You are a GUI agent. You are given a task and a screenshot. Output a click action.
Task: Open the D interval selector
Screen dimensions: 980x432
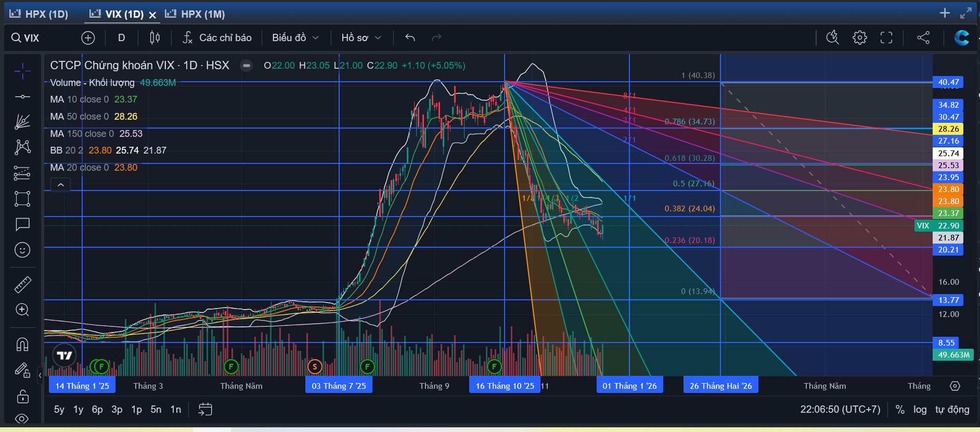coord(122,37)
